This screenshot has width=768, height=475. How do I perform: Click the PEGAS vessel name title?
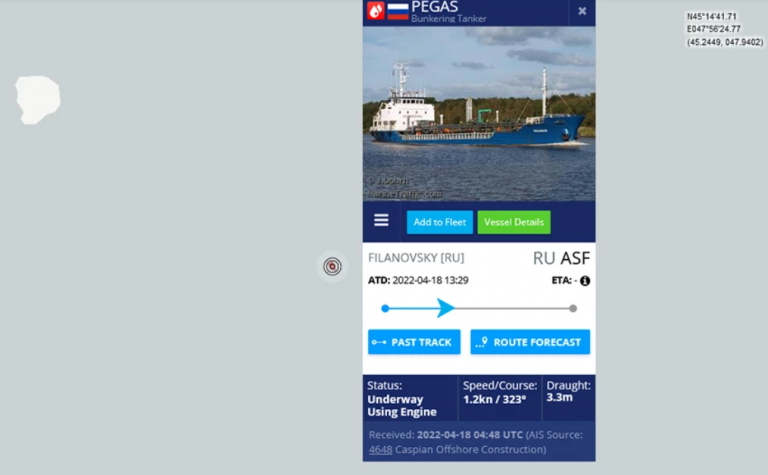[x=434, y=7]
